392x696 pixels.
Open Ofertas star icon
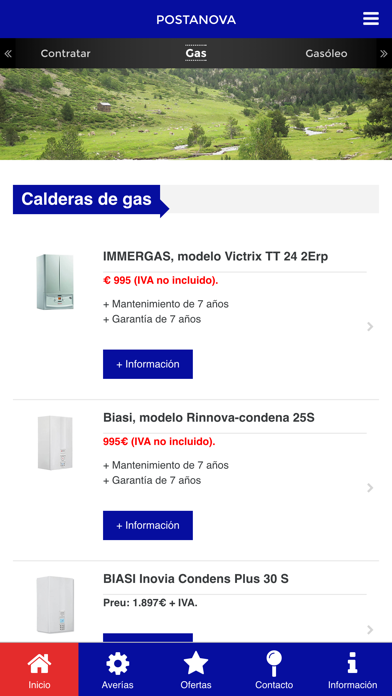pyautogui.click(x=196, y=664)
